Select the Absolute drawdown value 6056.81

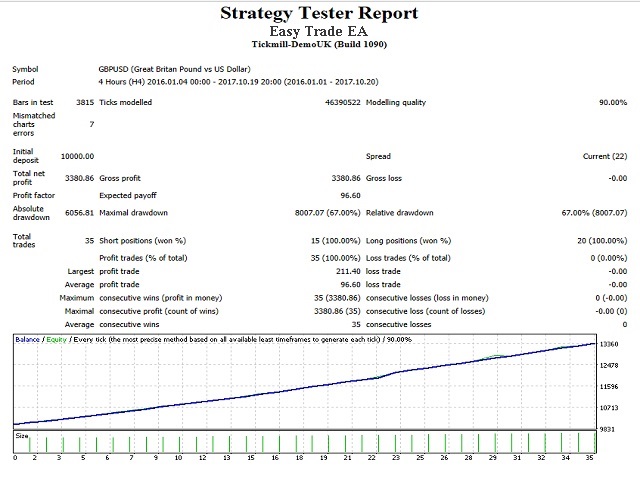coord(80,213)
